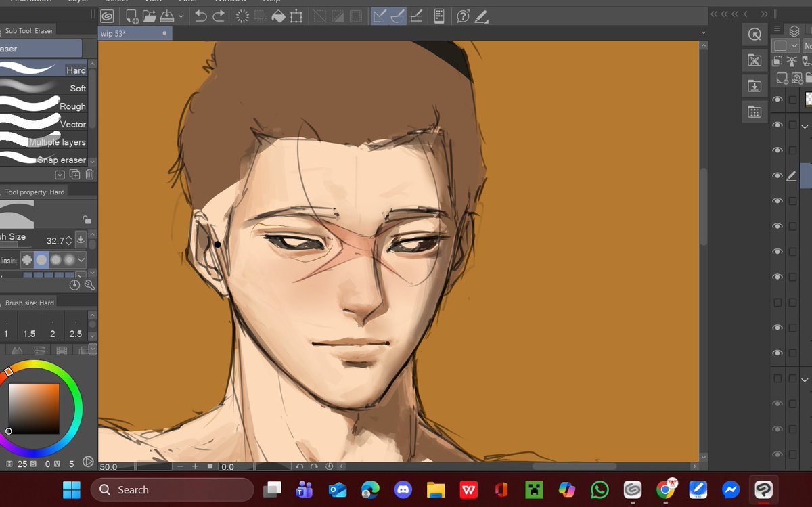Toggle the lock icon in Tool property
Image resolution: width=812 pixels, height=507 pixels.
click(x=86, y=219)
